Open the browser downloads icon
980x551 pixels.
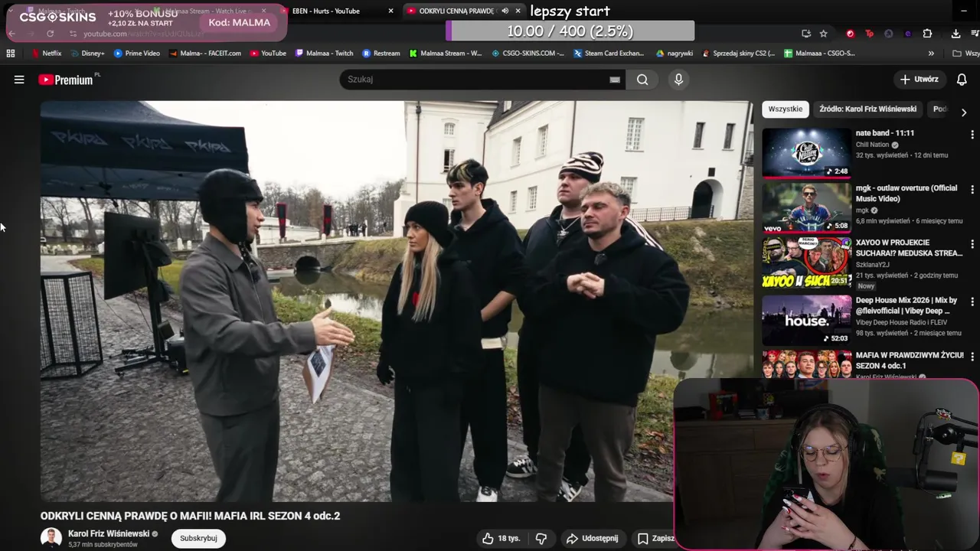point(955,34)
